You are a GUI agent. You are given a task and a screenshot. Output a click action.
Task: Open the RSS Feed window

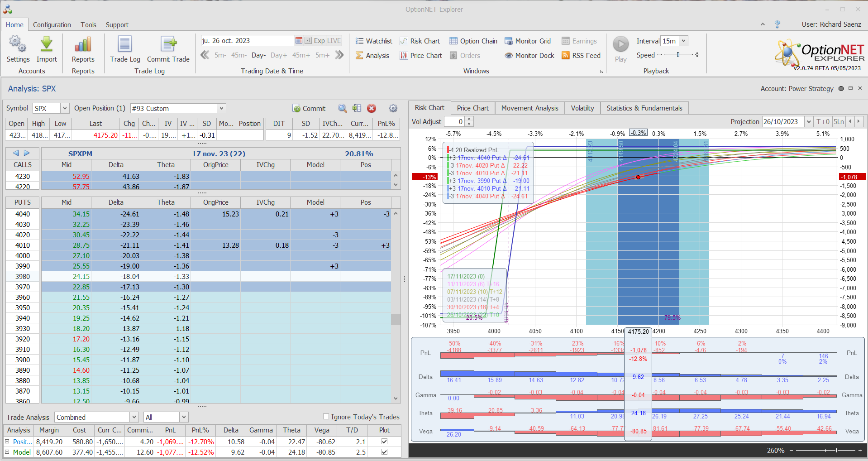581,56
